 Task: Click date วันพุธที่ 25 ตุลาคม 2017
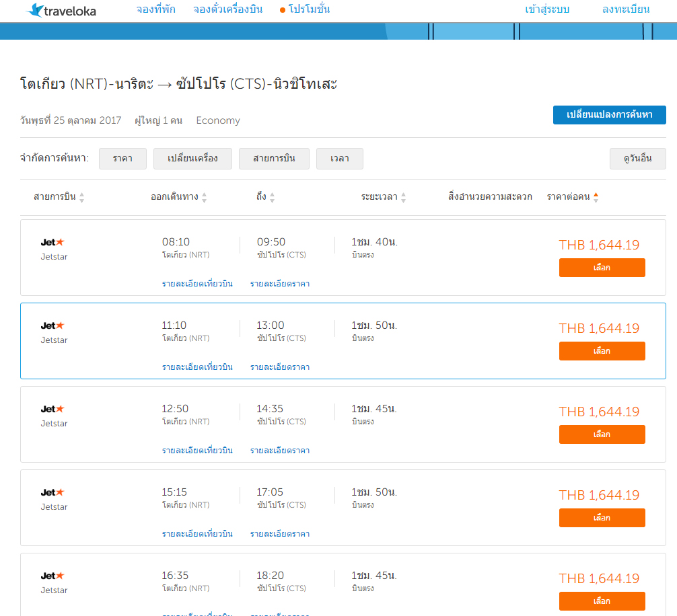coord(71,120)
